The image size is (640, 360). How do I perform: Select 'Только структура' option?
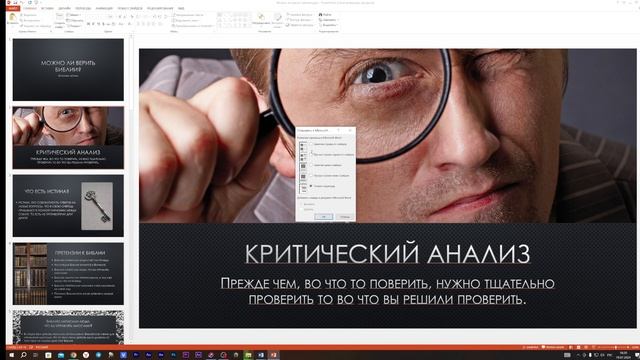pyautogui.click(x=311, y=186)
